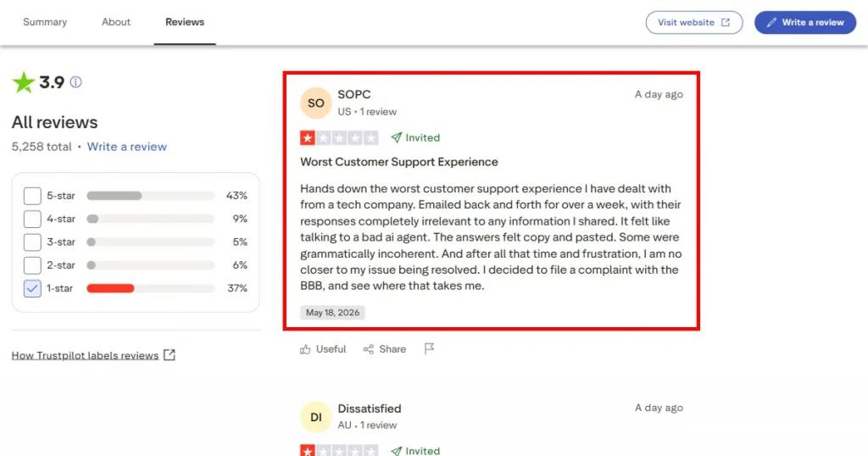Click the 43% value for 5-star
This screenshot has height=456, width=868.
click(237, 196)
